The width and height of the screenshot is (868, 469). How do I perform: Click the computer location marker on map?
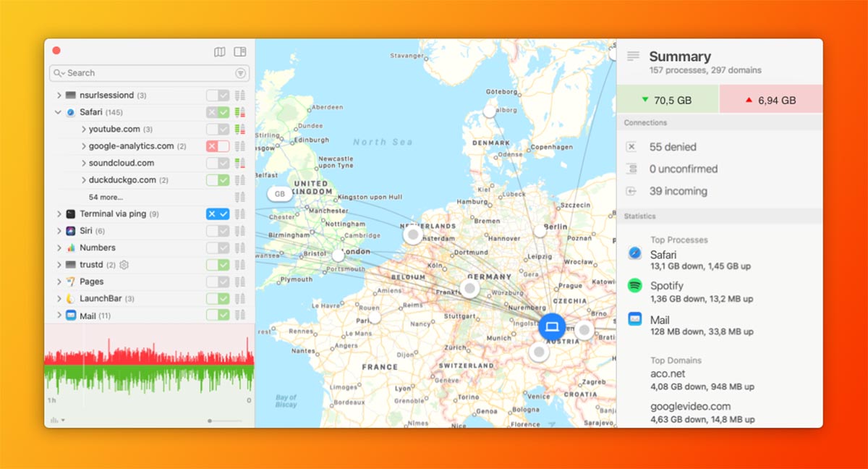coord(552,326)
